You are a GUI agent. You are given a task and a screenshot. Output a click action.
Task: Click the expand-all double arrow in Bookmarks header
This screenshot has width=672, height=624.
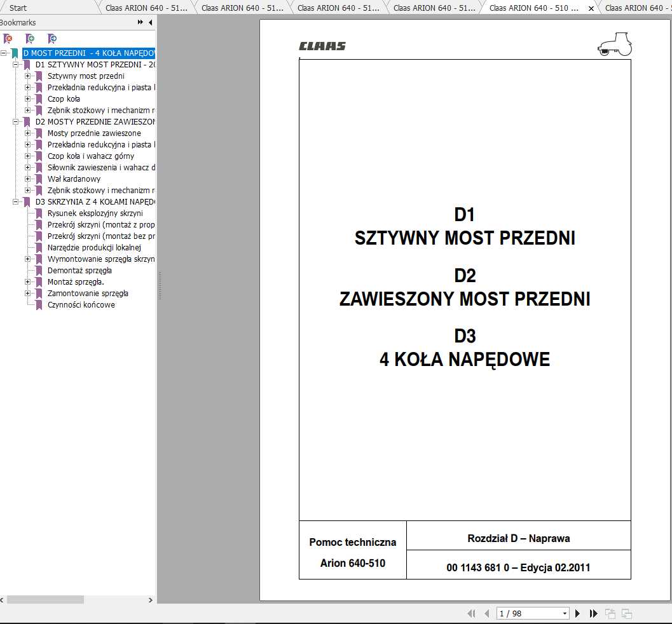click(x=140, y=22)
